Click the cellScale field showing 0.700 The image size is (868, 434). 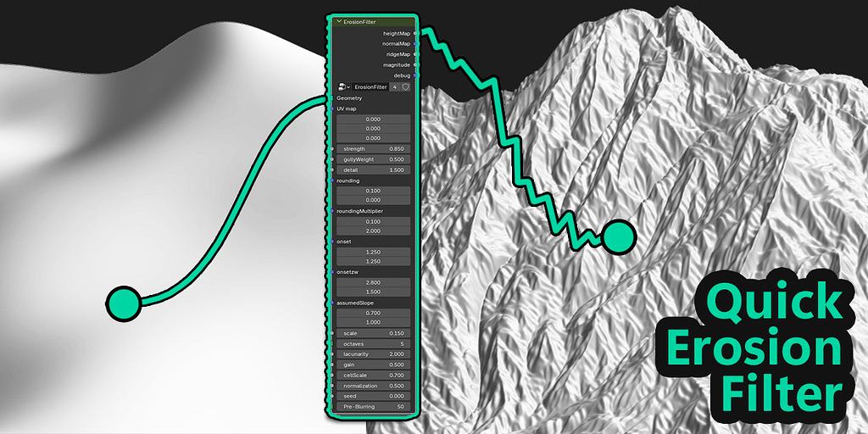click(x=374, y=376)
